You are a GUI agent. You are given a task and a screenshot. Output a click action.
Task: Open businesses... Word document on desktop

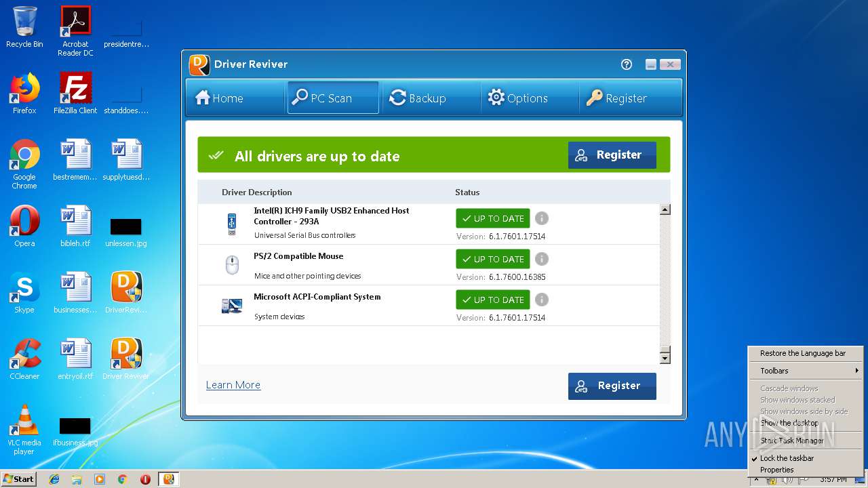coord(75,293)
